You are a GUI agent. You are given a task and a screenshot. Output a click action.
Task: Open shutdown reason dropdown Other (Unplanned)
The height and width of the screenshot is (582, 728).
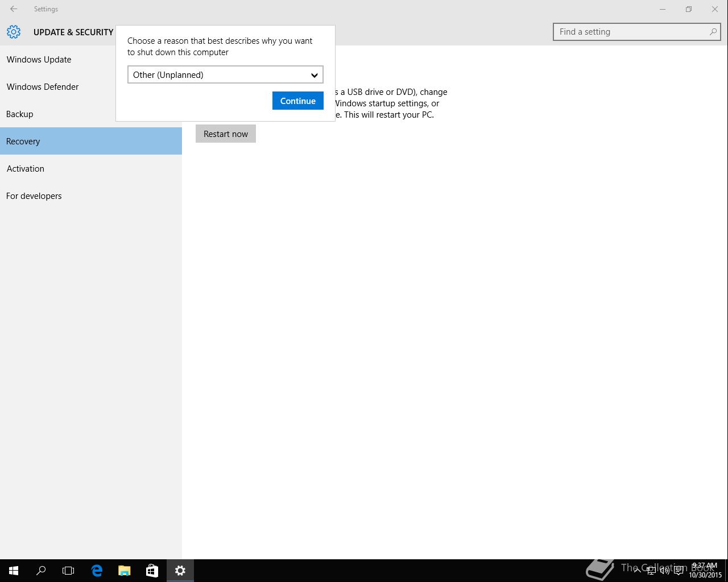click(x=225, y=74)
